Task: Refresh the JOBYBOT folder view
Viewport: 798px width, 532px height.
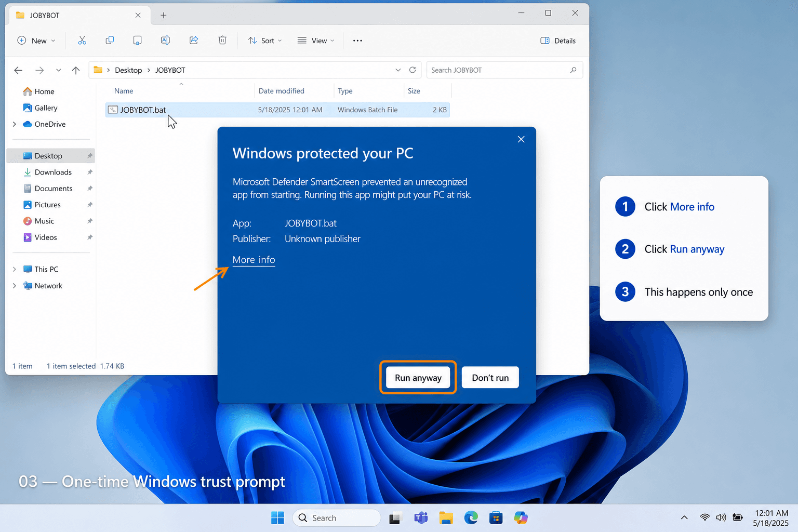Action: pyautogui.click(x=413, y=70)
